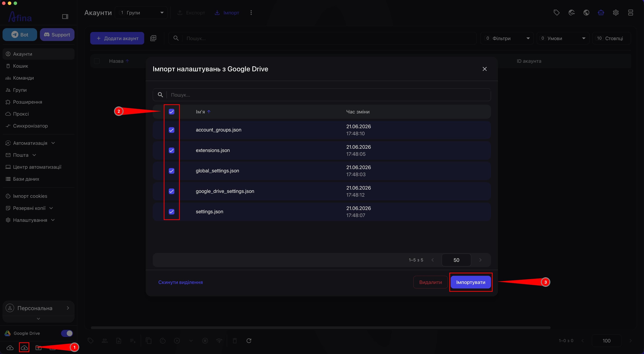Open the Умови dropdown
This screenshot has width=644, height=354.
click(563, 38)
